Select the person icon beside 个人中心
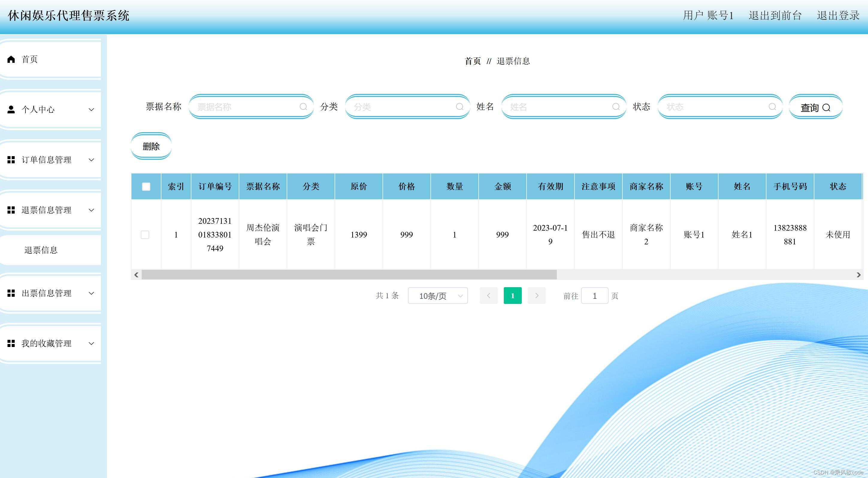Viewport: 868px width, 478px height. tap(11, 109)
